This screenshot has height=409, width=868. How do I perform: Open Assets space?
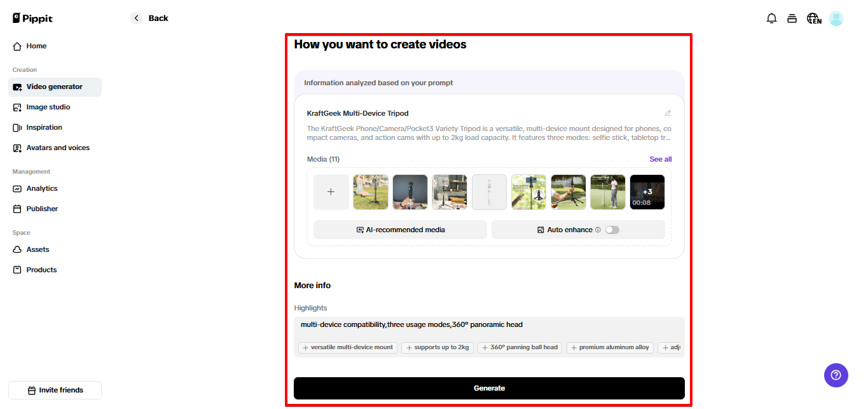click(x=55, y=249)
